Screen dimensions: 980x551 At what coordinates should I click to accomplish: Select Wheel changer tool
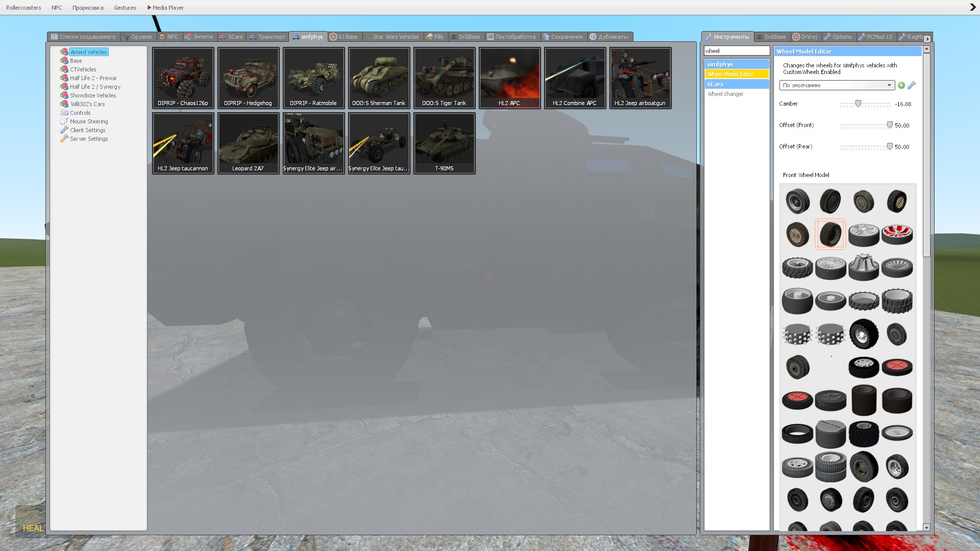[x=725, y=94]
